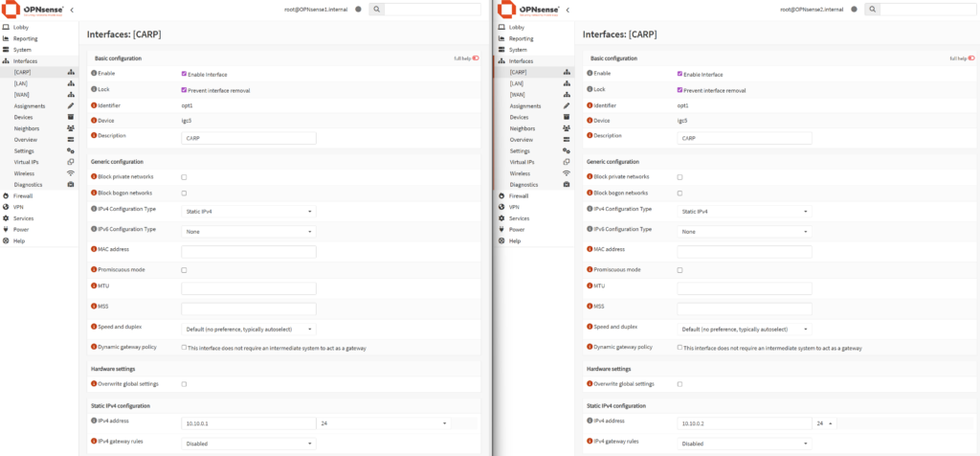
Task: Enable Promiscuous mode checkbox on OPNsense2
Action: 679,270
